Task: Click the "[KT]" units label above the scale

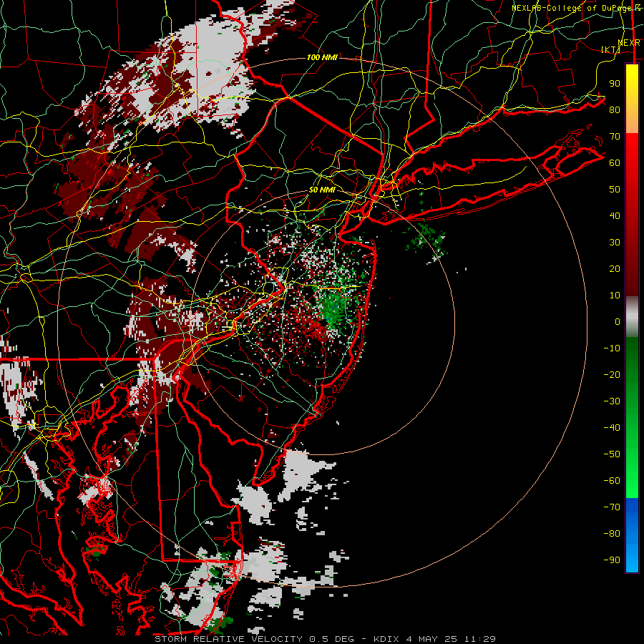Action: (610, 49)
